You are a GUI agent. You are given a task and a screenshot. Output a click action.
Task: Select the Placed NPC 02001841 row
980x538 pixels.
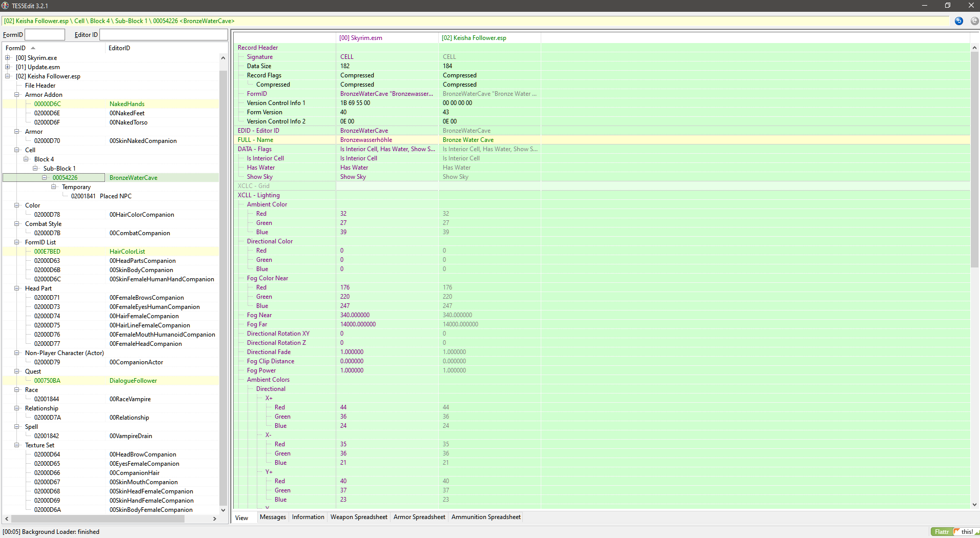(x=111, y=196)
